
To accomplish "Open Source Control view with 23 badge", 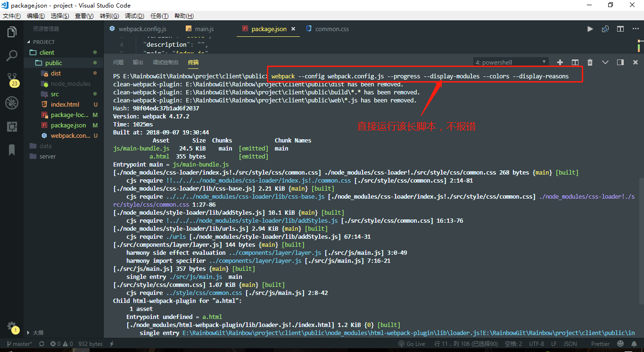I will 12,79.
